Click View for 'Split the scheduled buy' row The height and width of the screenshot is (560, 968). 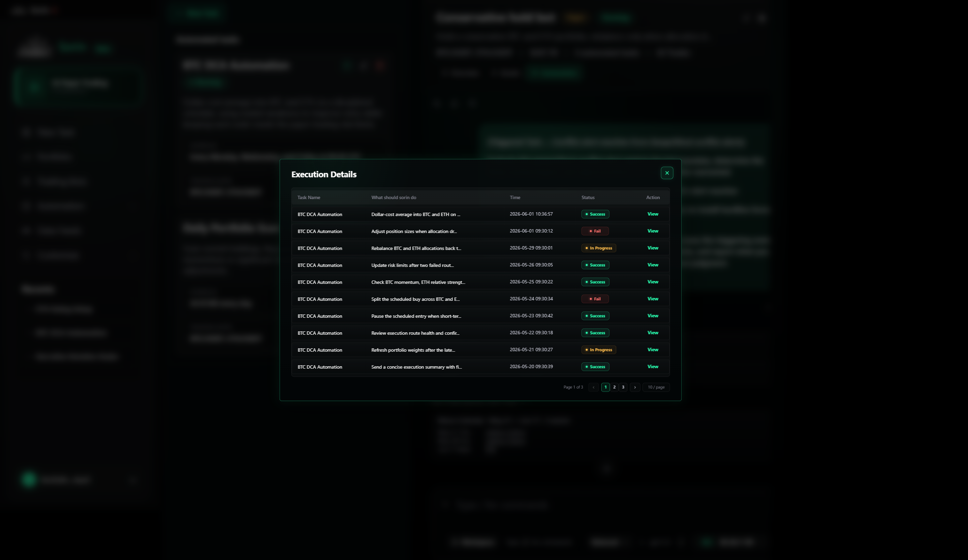[653, 299]
